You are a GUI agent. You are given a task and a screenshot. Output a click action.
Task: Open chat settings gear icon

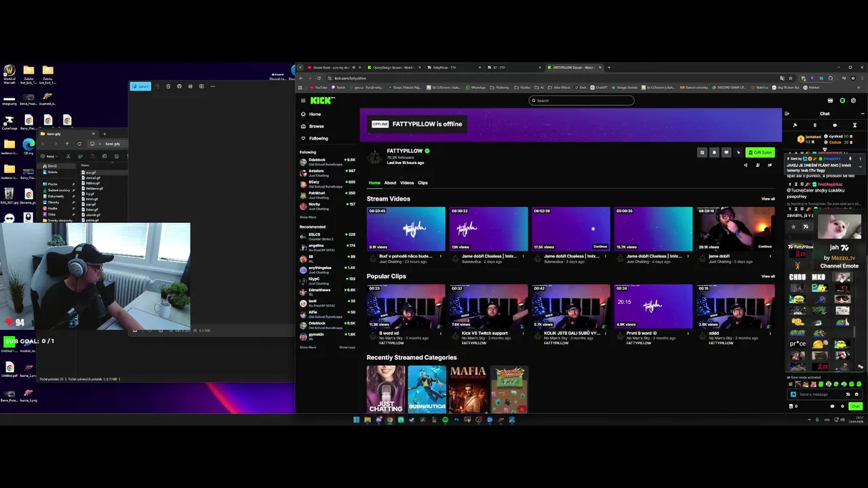[842, 406]
